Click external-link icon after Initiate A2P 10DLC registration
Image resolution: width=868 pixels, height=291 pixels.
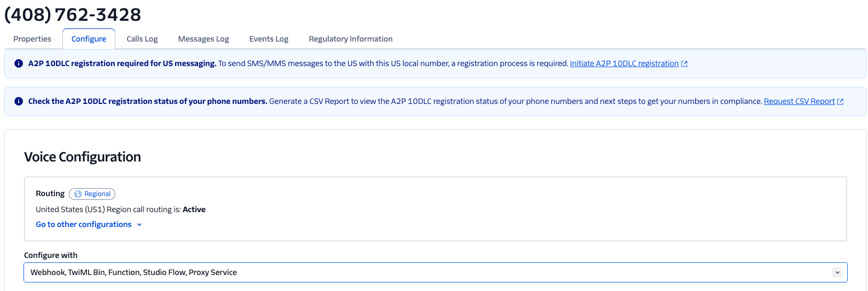(684, 64)
